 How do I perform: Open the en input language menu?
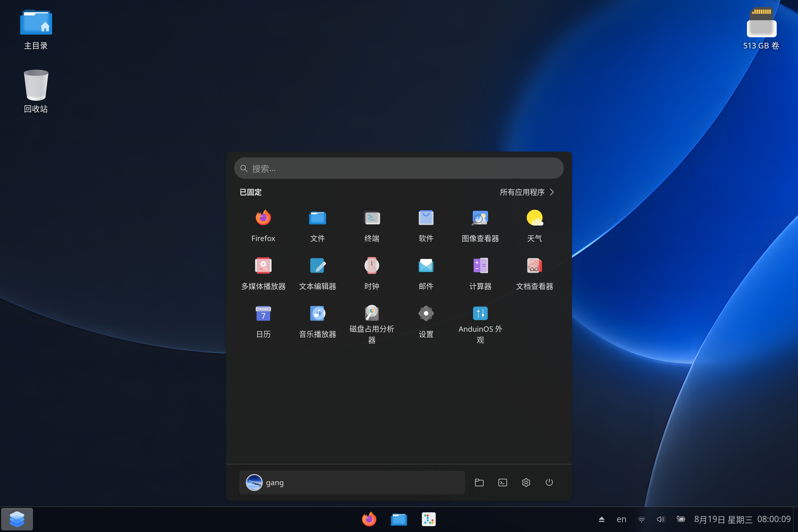coord(622,519)
